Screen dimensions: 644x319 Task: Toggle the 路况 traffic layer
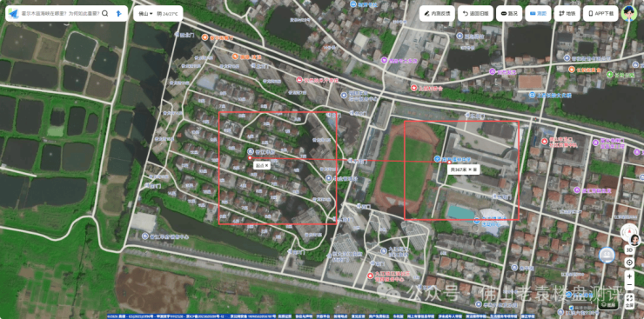tap(509, 14)
